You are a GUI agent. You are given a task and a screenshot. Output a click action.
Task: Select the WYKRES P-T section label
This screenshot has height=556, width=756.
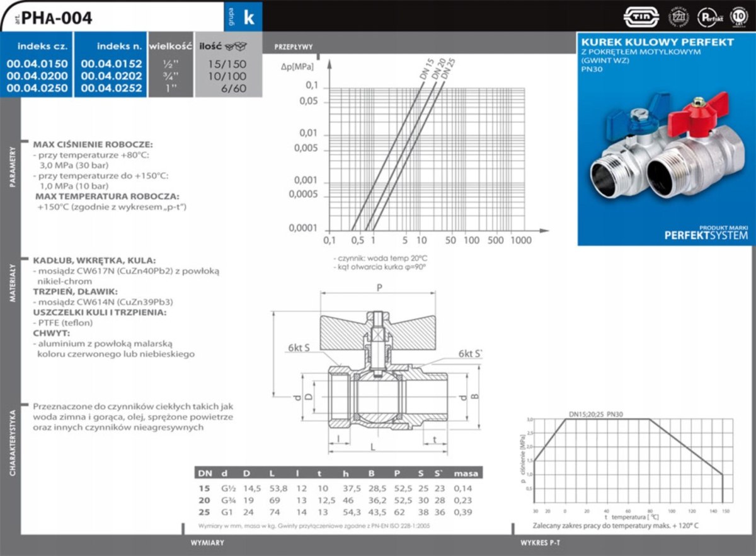[x=541, y=542]
